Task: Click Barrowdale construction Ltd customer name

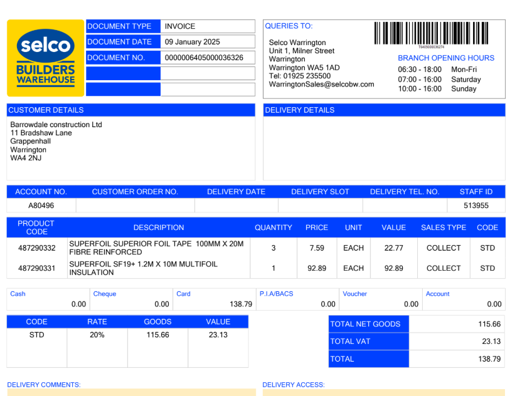Action: click(56, 125)
